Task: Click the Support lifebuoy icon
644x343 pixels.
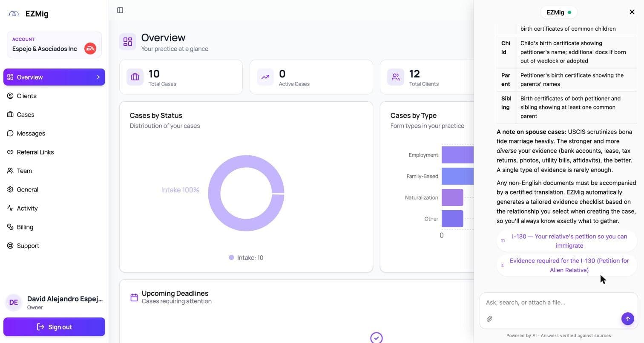Action: click(x=10, y=246)
